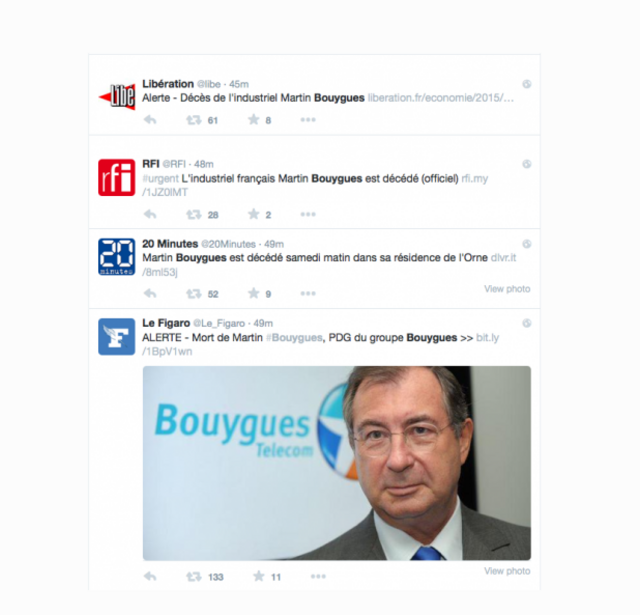Favorite the 20 Minutes tweet
This screenshot has width=640, height=615.
point(253,293)
